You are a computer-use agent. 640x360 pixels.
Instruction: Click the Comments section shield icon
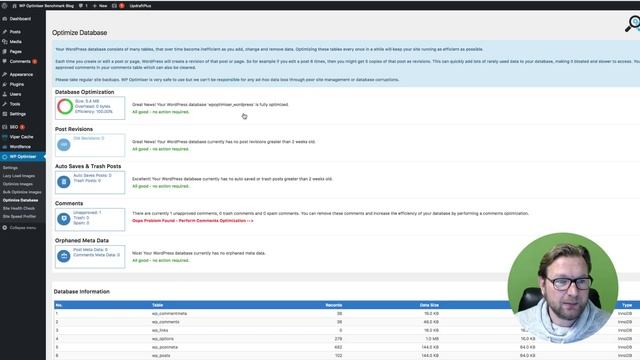(x=64, y=219)
